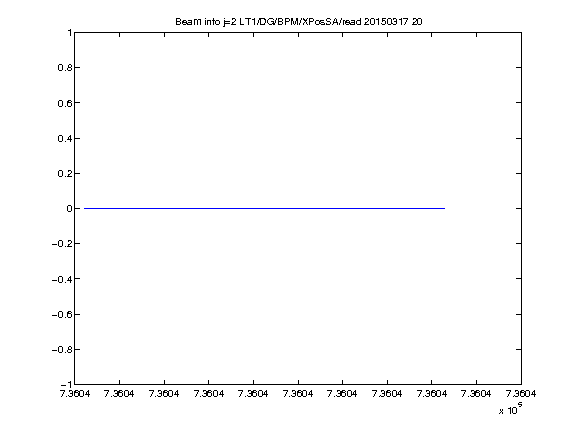Click the left endpoint of the blue line
Viewport: 576px width, 432px height.
(84, 208)
